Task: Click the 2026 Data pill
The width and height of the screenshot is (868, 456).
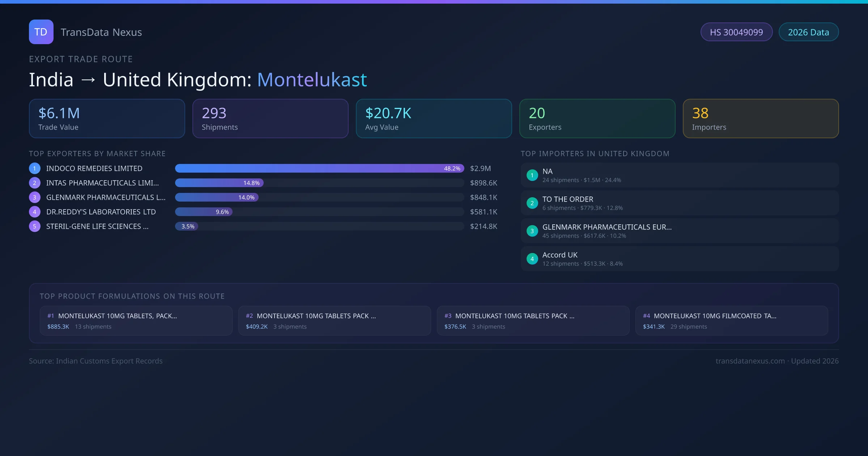Action: 808,32
